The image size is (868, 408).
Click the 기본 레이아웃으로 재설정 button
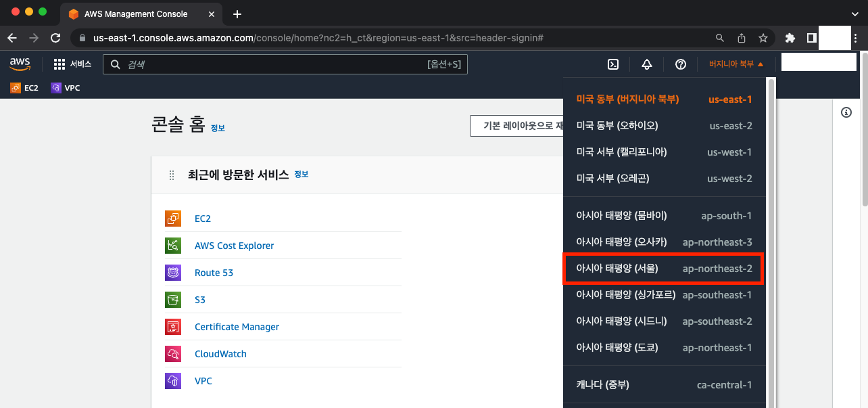[x=517, y=126]
